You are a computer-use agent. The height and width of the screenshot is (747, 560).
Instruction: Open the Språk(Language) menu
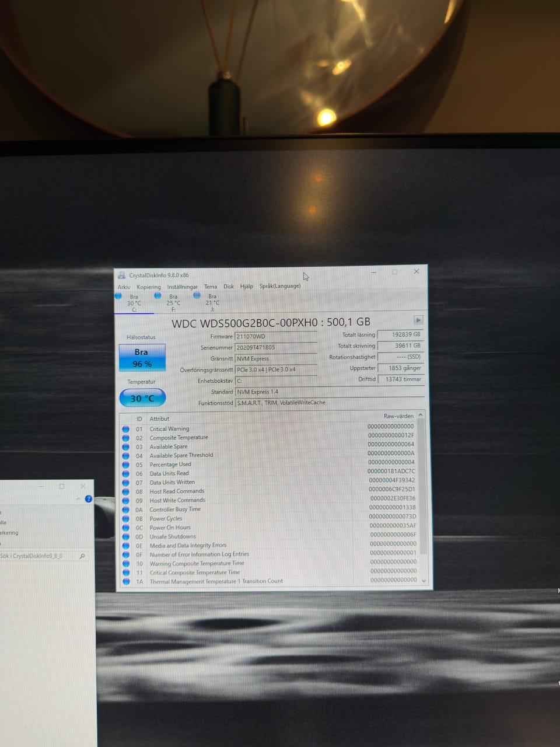click(x=280, y=286)
